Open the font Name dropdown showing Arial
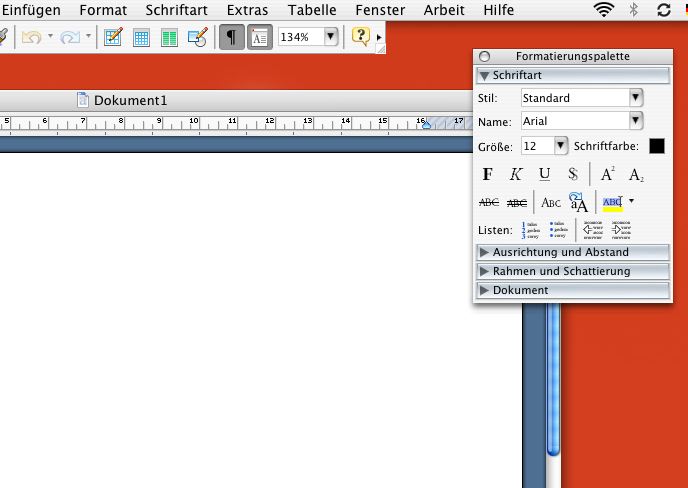Image resolution: width=688 pixels, height=488 pixels. (x=635, y=121)
